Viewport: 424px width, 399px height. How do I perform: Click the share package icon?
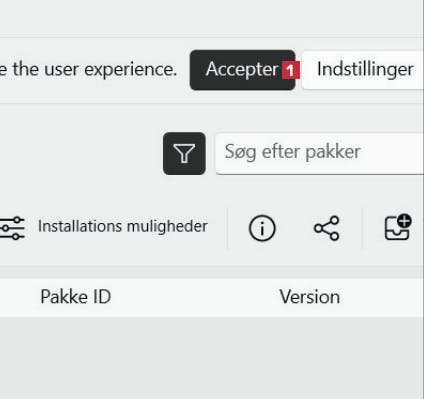[326, 228]
